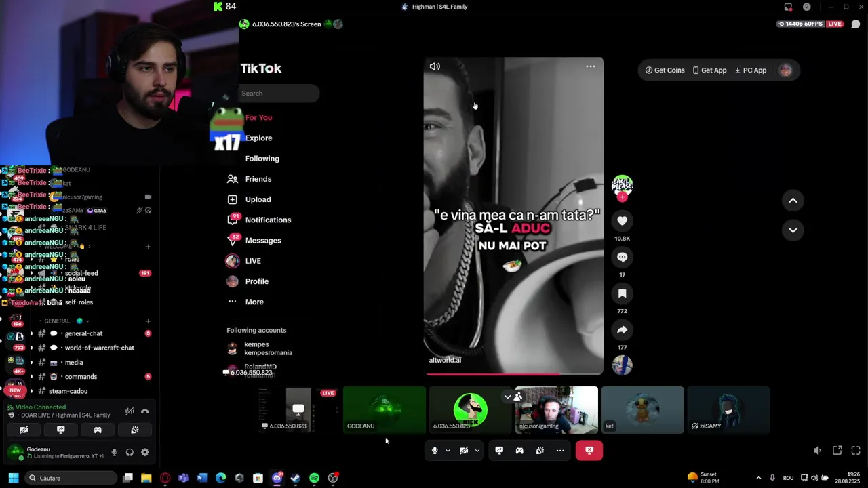
Task: Click the TikTok logo
Action: pos(260,68)
